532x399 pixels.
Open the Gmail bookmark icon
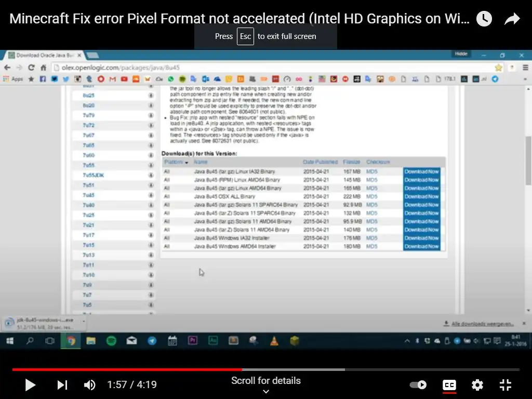(113, 79)
